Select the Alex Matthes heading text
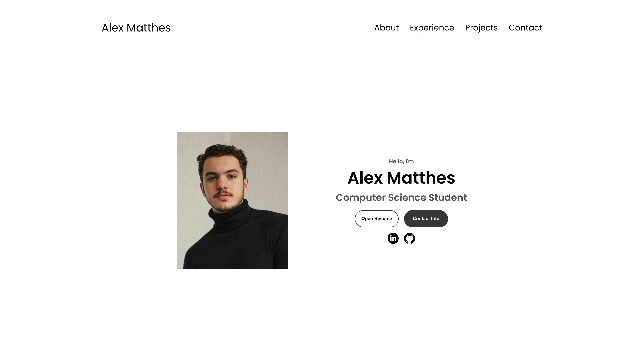 [x=401, y=178]
